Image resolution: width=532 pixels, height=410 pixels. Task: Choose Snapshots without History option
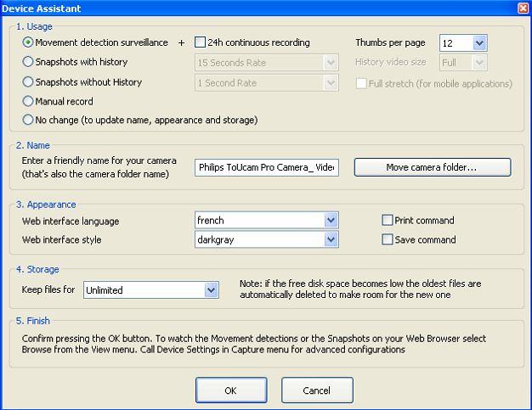[x=29, y=82]
